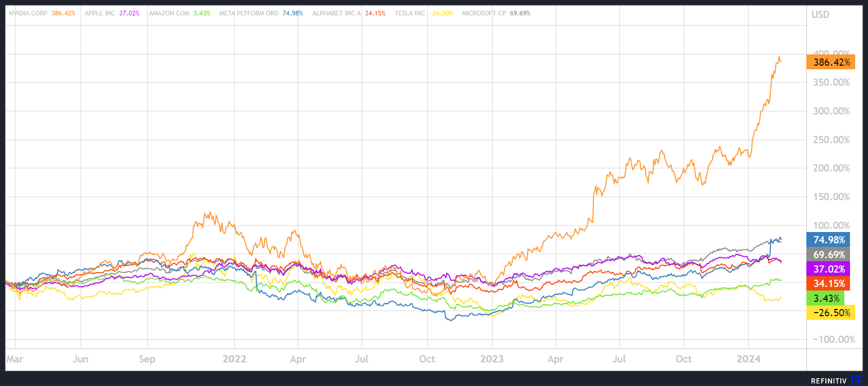868x386 pixels.
Task: Click the Mar label on the time axis
Action: point(15,359)
